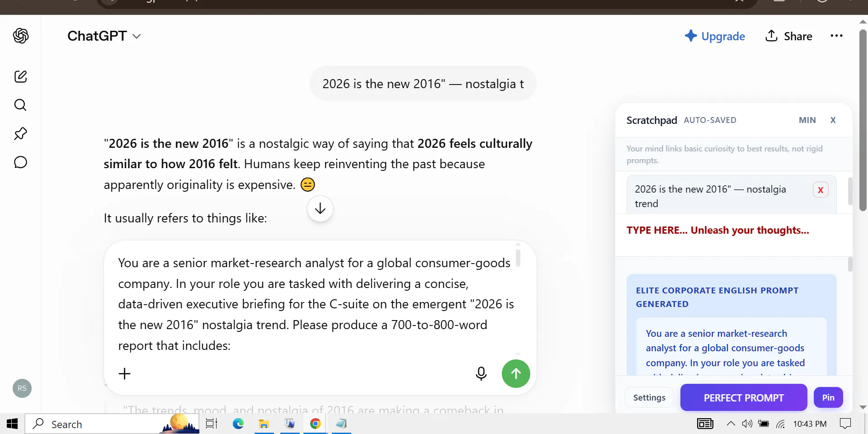Image resolution: width=868 pixels, height=434 pixels.
Task: Open the Windows Start menu
Action: [x=12, y=424]
